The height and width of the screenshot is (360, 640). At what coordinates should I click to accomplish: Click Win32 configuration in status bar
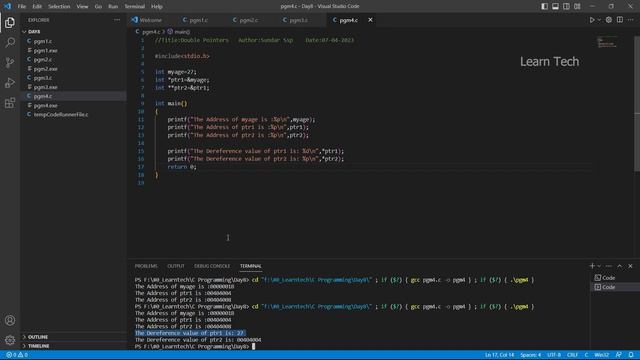602,355
